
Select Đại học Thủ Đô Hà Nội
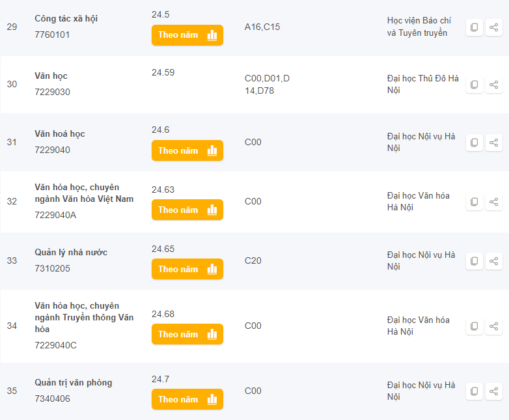point(422,85)
